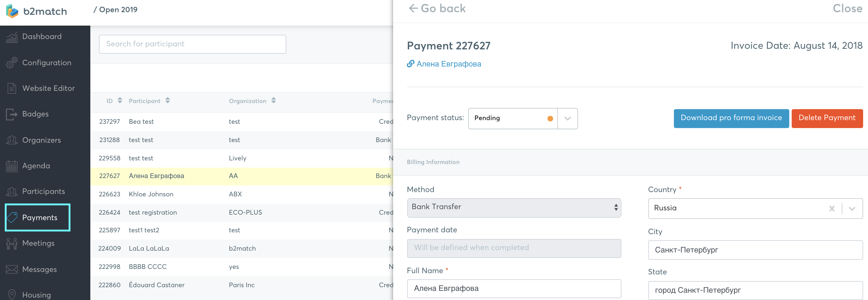Sort the table by Organization column
Image resolution: width=868 pixels, height=300 pixels.
tap(273, 100)
